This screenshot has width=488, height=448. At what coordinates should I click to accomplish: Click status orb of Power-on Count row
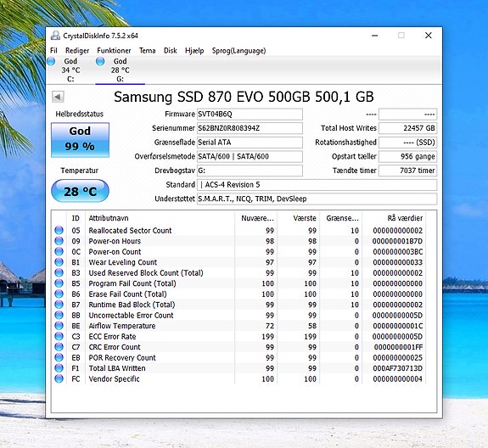pyautogui.click(x=59, y=251)
